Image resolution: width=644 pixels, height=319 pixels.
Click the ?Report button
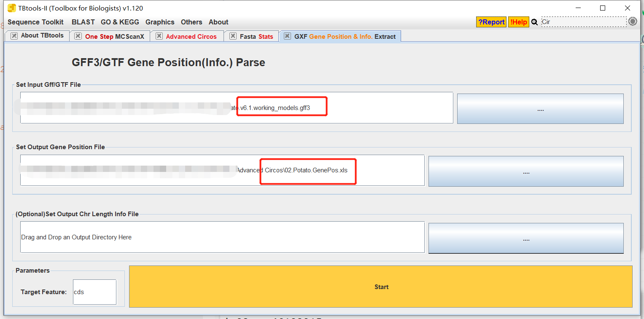coord(491,22)
